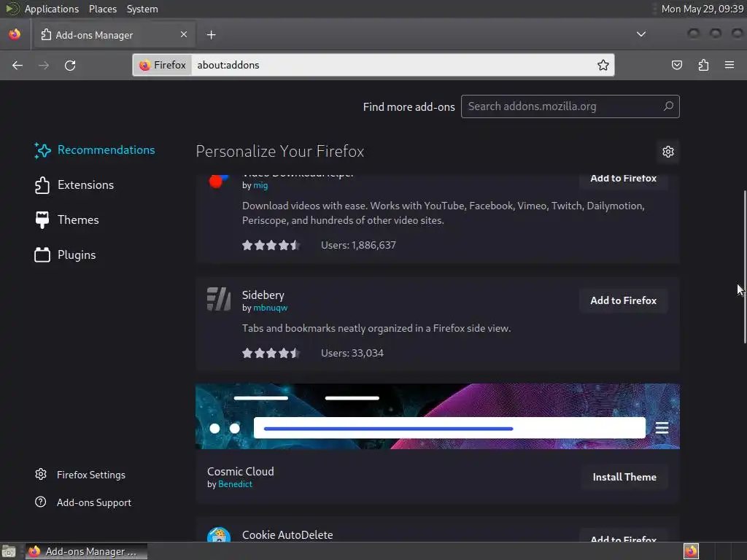Reload the page with the refresh icon
747x560 pixels.
70,65
